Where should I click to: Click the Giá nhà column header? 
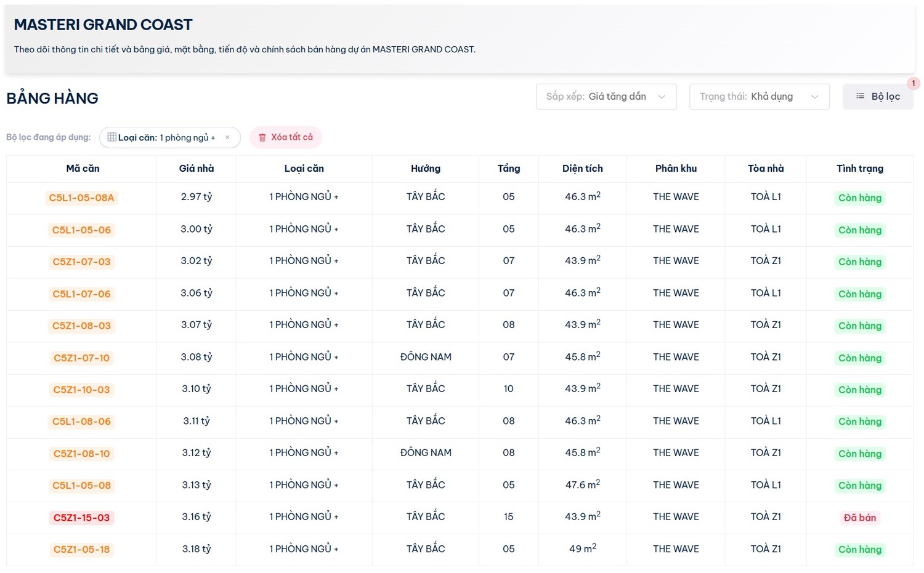click(197, 169)
